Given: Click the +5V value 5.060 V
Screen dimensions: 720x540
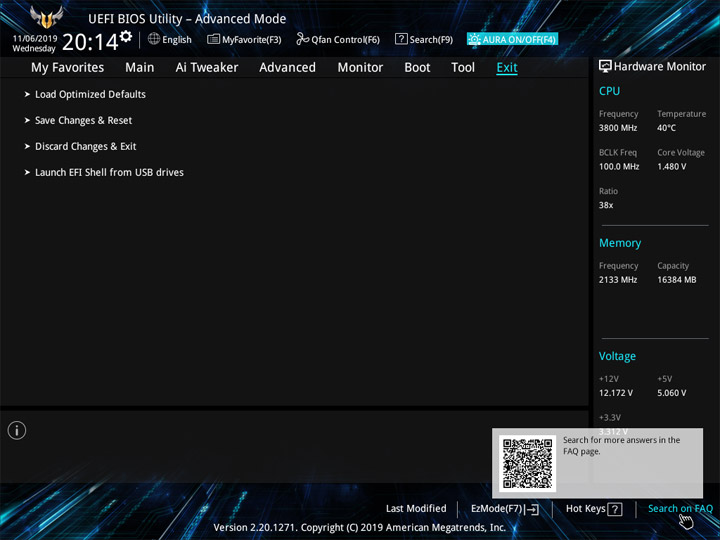Looking at the screenshot, I should point(671,393).
